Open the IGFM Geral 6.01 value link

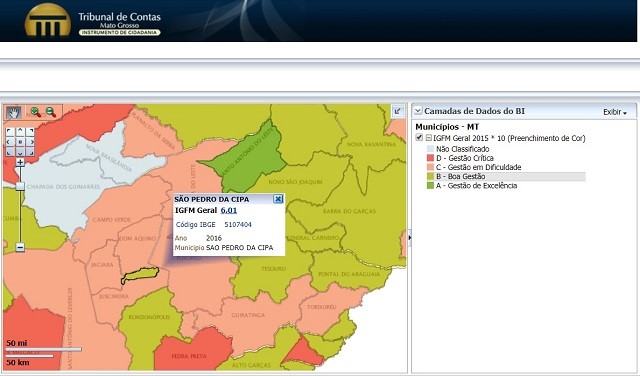(x=229, y=210)
